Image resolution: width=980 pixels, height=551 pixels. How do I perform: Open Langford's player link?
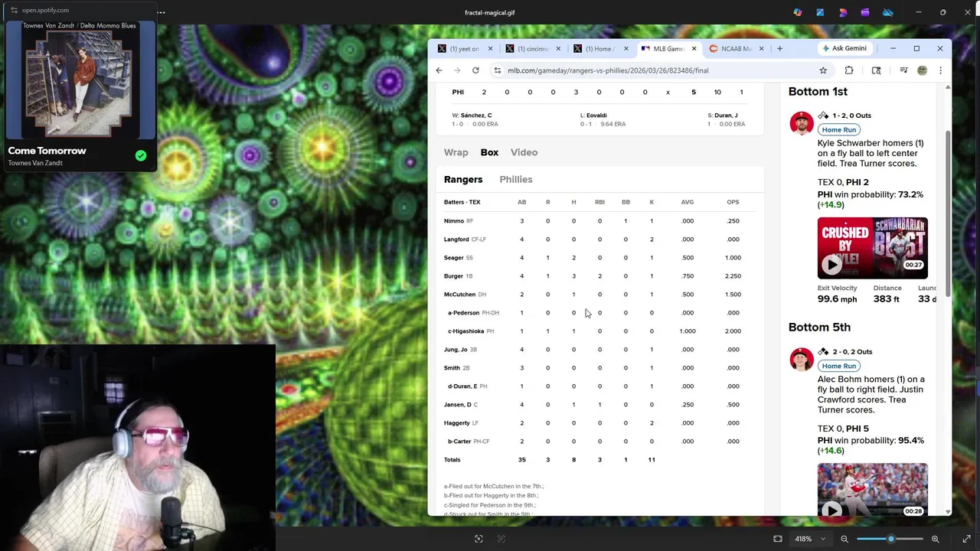[x=456, y=240]
